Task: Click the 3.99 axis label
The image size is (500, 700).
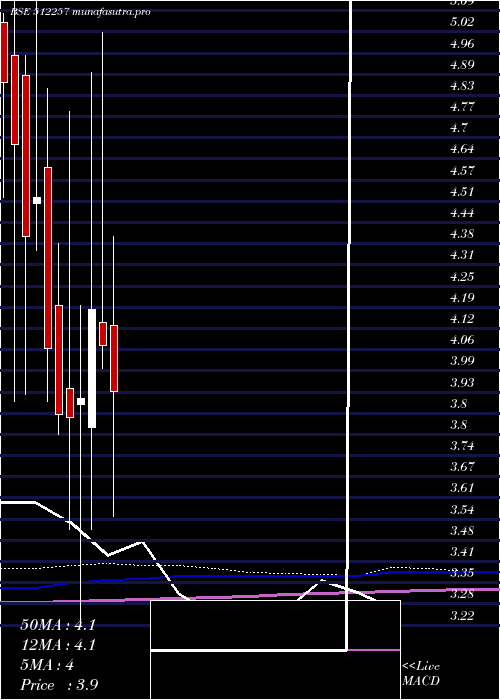Action: tap(462, 361)
